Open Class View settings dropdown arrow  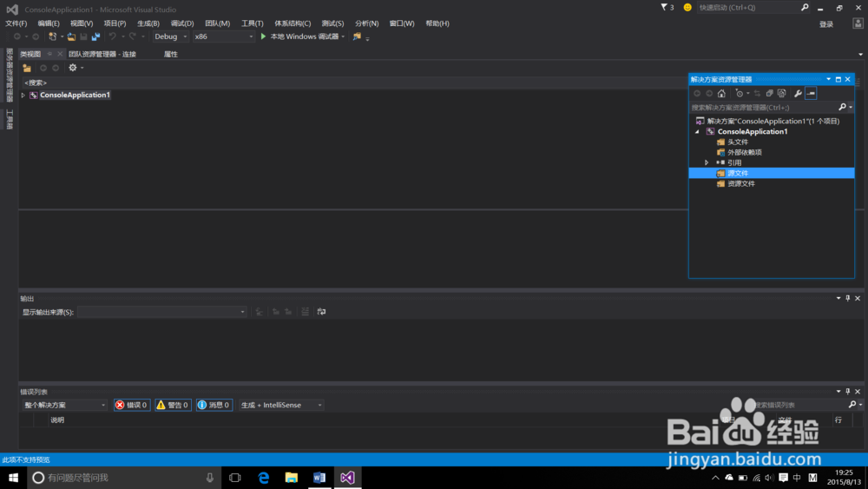82,68
